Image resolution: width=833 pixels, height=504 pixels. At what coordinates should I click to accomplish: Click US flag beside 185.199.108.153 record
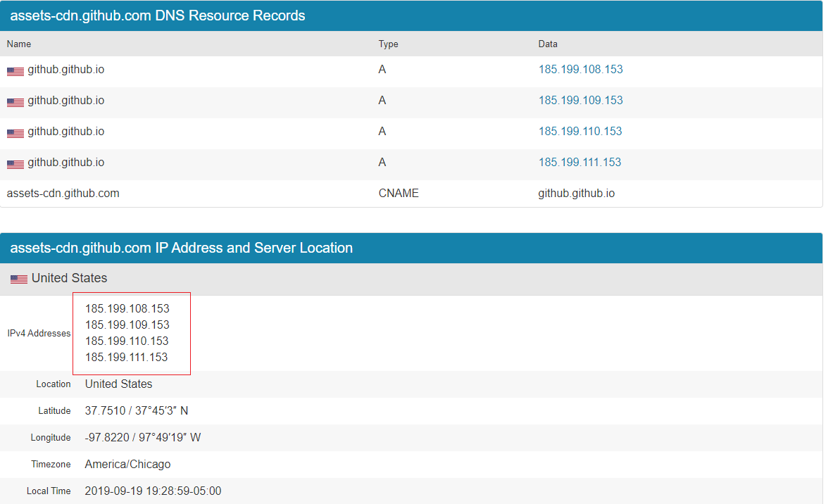(15, 71)
